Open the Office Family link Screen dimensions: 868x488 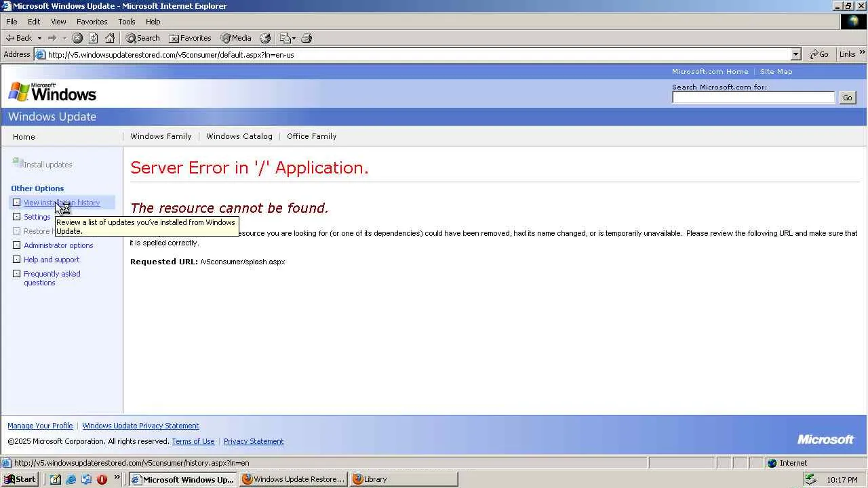click(x=311, y=136)
